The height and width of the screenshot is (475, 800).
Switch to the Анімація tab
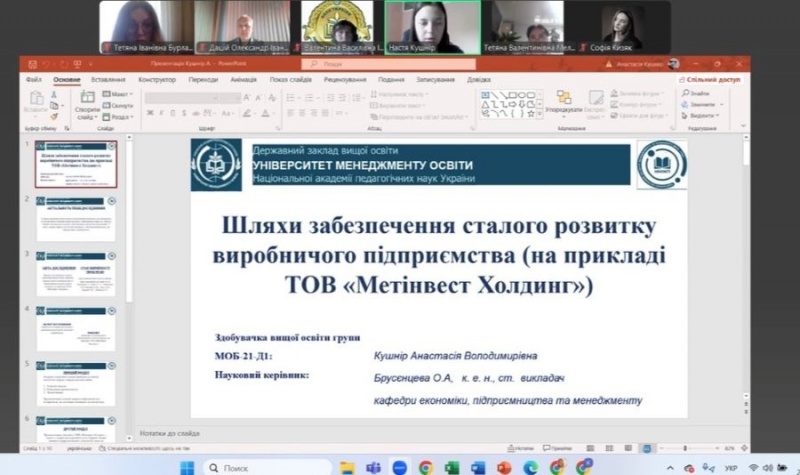tap(243, 80)
